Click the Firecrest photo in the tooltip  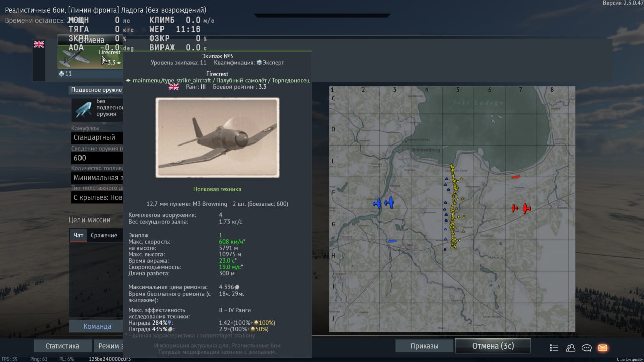coord(217,137)
